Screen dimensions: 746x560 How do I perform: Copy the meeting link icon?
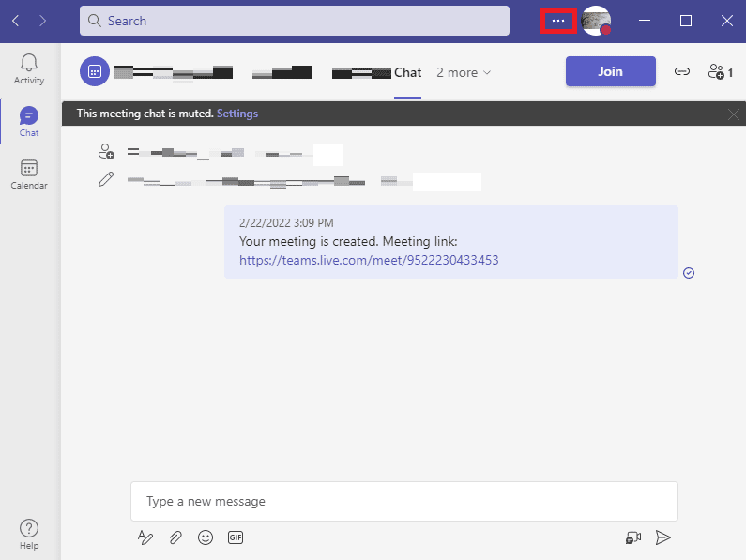coord(682,71)
